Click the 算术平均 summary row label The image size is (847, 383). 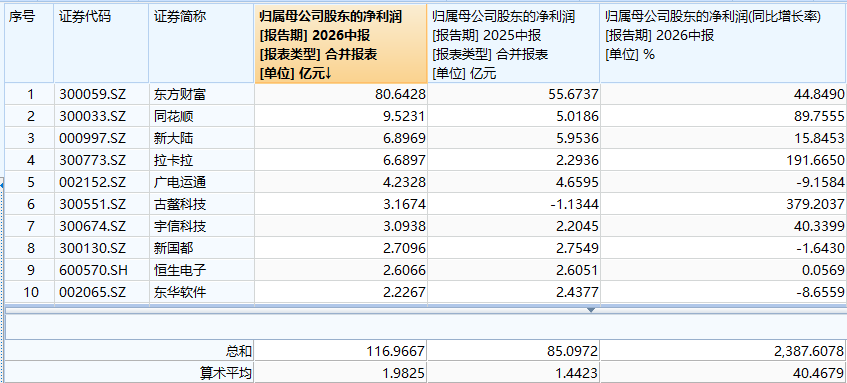[225, 373]
